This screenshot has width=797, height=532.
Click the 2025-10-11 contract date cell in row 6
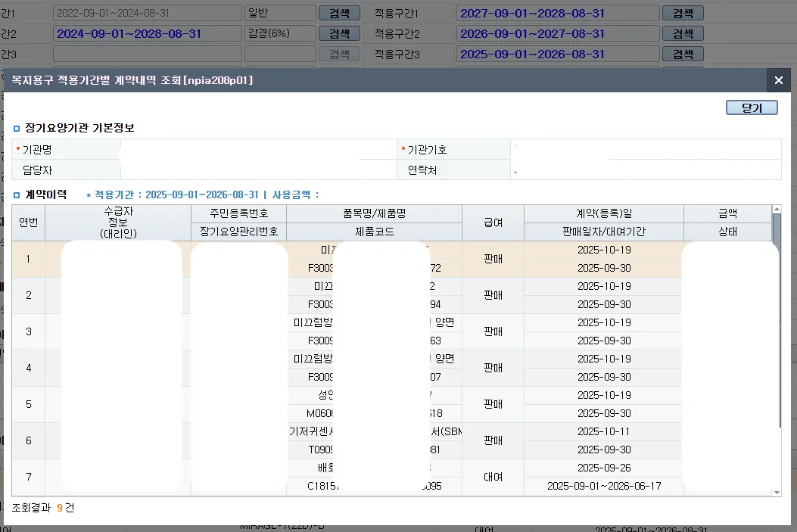click(x=603, y=432)
